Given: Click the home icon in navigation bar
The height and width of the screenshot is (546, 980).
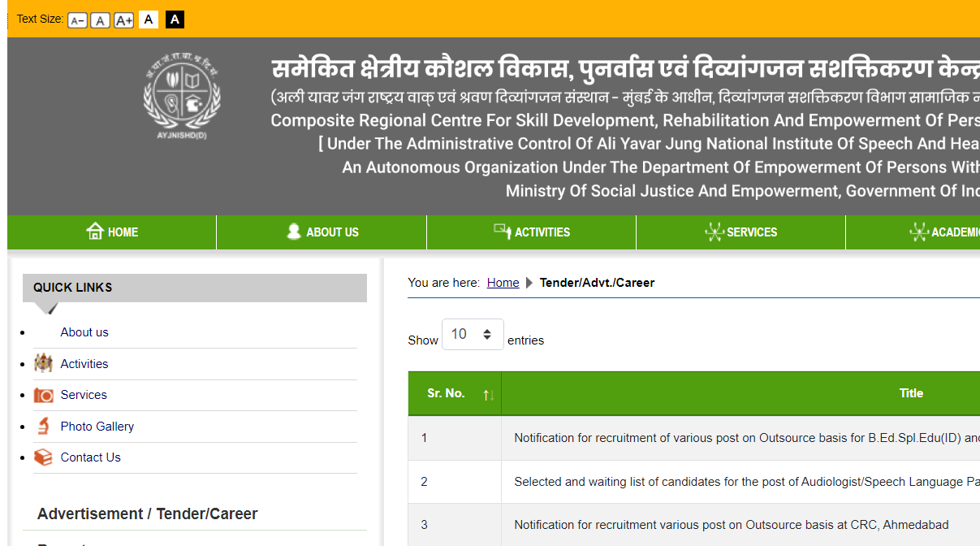Looking at the screenshot, I should (95, 231).
